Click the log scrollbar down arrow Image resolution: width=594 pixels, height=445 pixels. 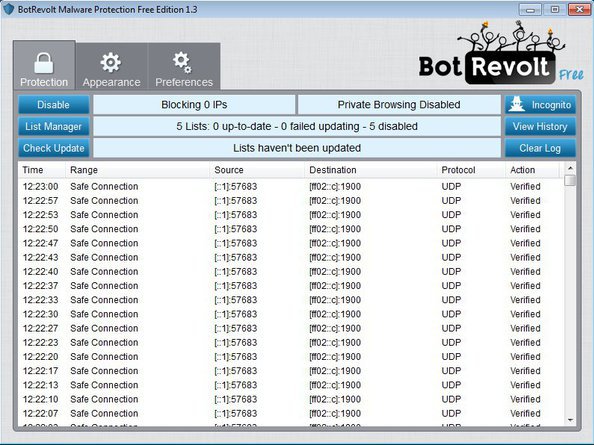pos(570,420)
